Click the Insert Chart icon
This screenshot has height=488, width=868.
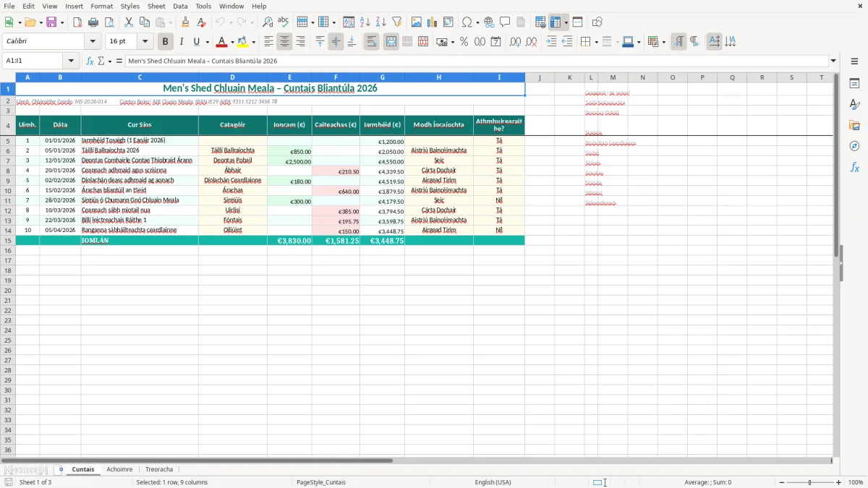point(433,22)
